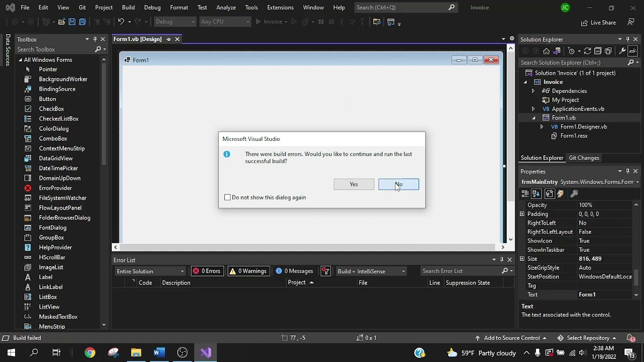Select the ErrorProvider control in Toolbox
Image resolution: width=644 pixels, height=362 pixels.
55,188
